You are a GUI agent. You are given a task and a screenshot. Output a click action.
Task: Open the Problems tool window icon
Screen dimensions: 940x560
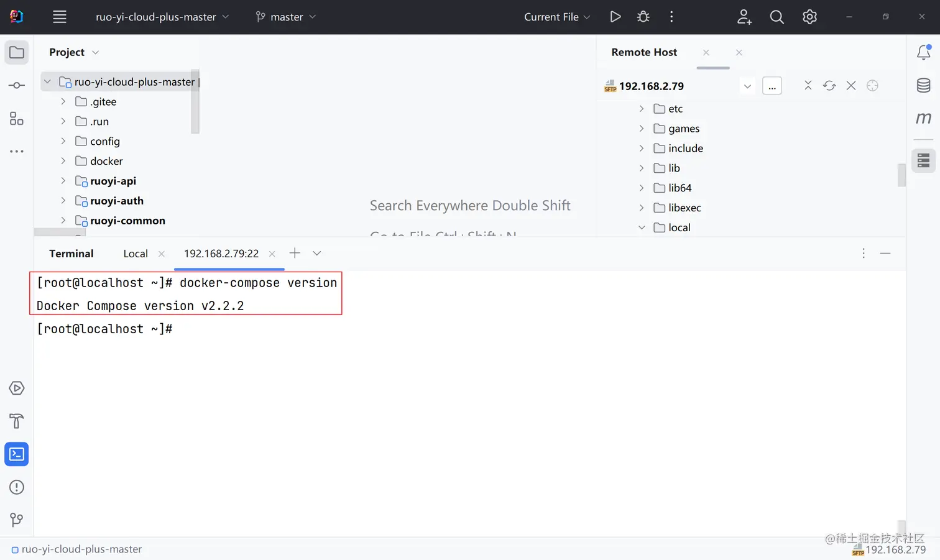(17, 487)
